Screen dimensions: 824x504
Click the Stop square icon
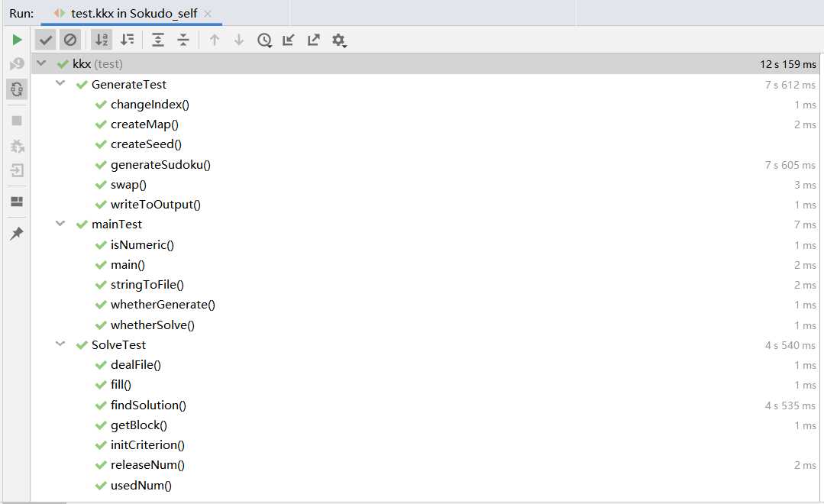[17, 121]
